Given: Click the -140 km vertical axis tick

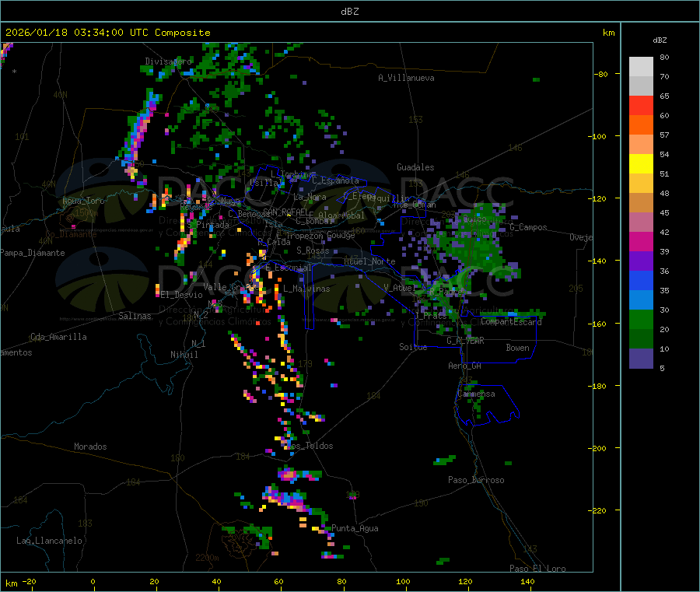Looking at the screenshot, I should point(599,261).
